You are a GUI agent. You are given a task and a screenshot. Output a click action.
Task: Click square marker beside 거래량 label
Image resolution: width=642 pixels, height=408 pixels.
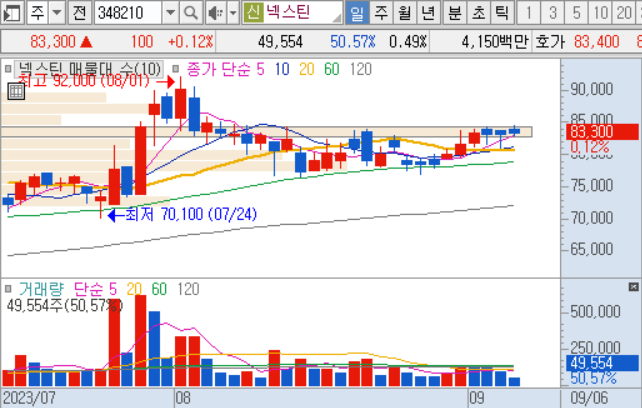click(8, 289)
